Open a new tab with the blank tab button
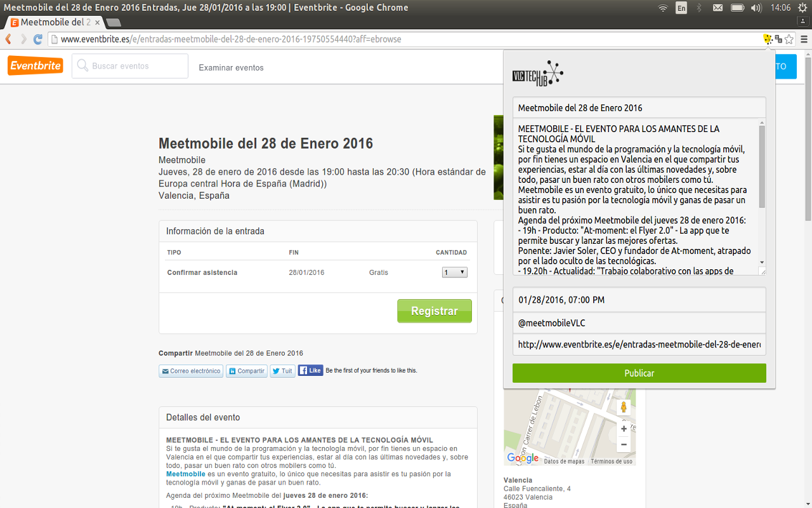Image resolution: width=812 pixels, height=508 pixels. (x=113, y=23)
